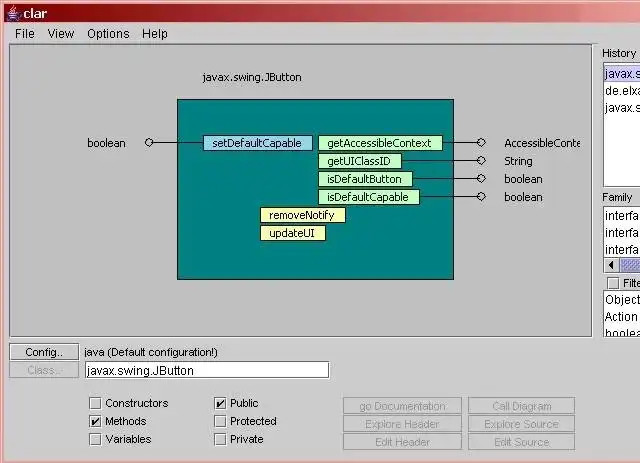Click the Explore Header button

point(402,424)
